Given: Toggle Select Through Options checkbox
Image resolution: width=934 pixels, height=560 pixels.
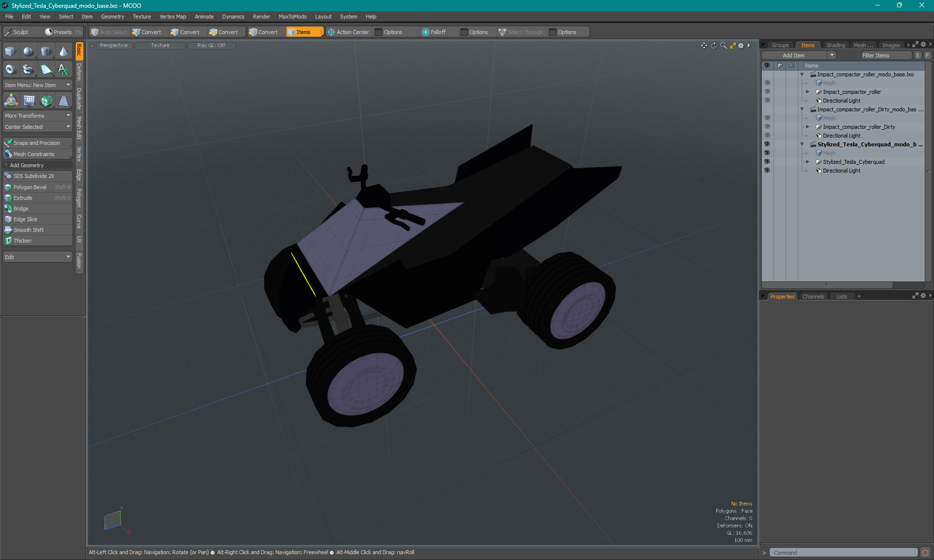Looking at the screenshot, I should pos(553,32).
